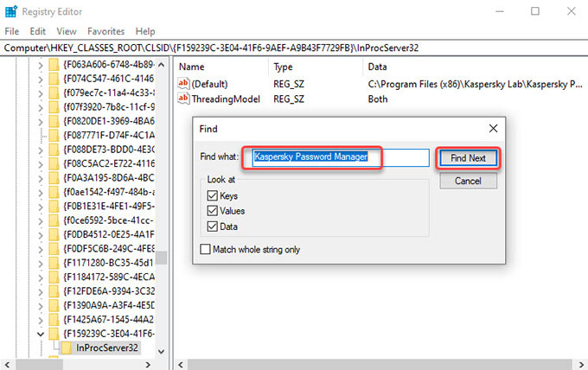Open the File menu
588x370 pixels.
[12, 31]
